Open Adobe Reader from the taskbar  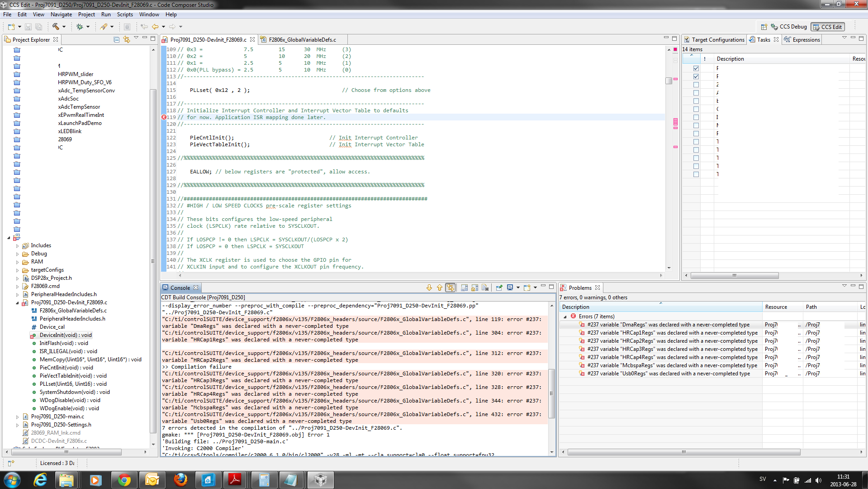(x=235, y=480)
